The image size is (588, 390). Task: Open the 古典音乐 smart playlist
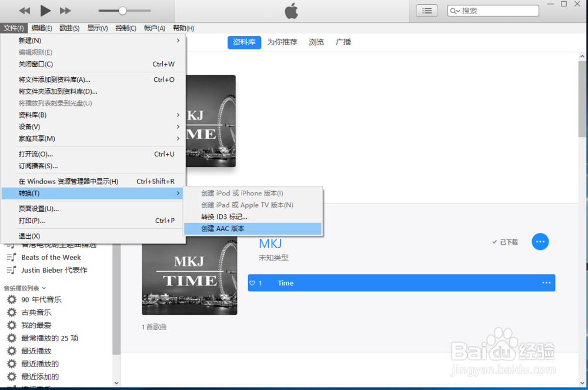click(x=36, y=312)
